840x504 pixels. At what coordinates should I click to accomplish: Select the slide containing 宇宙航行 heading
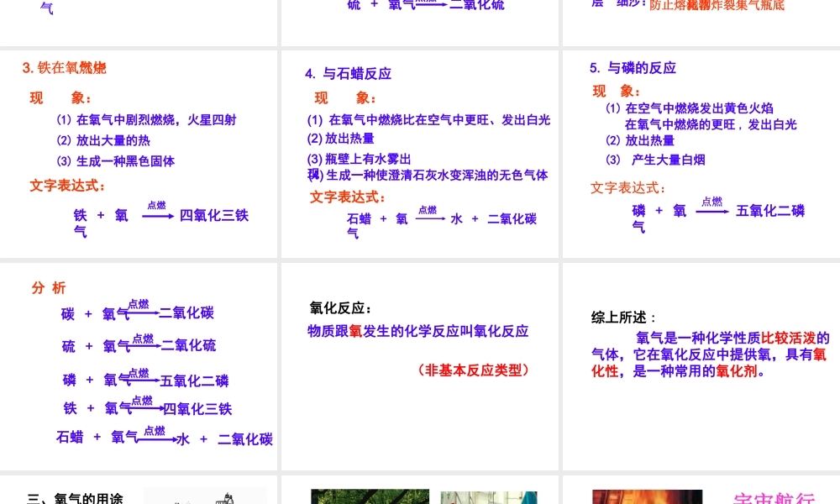click(701, 490)
